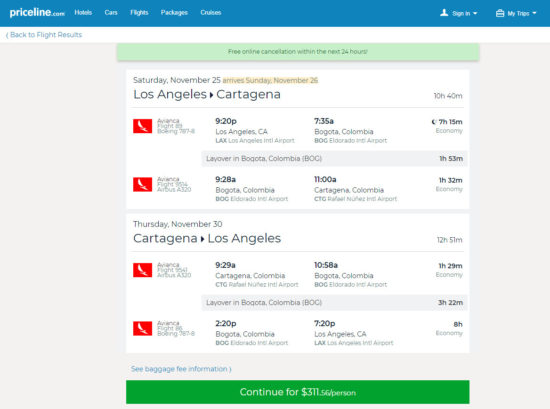The height and width of the screenshot is (409, 550).
Task: Select the 'Saturday, November 25' date text
Action: [x=177, y=80]
